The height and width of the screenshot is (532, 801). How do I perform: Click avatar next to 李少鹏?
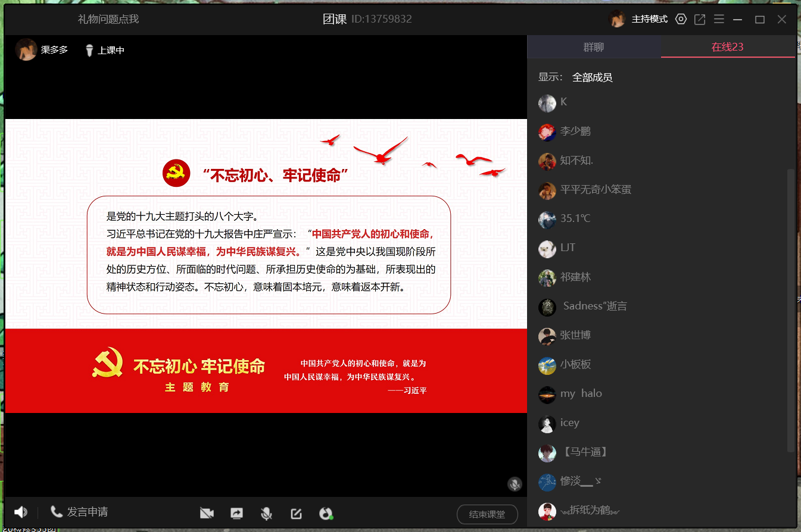[x=547, y=132]
